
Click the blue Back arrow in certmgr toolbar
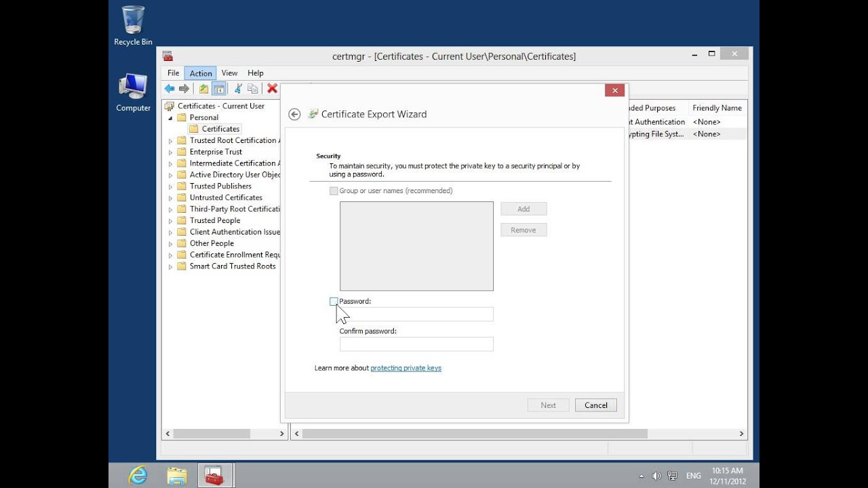pyautogui.click(x=170, y=89)
